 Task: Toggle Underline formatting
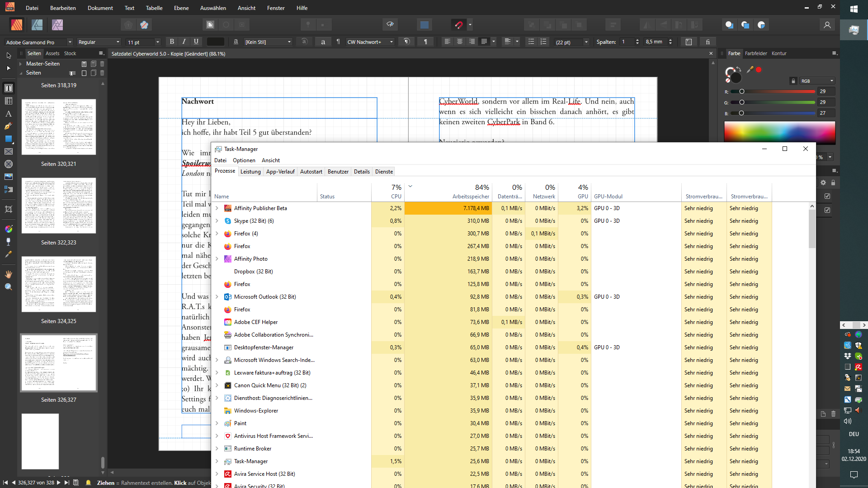pyautogui.click(x=196, y=42)
